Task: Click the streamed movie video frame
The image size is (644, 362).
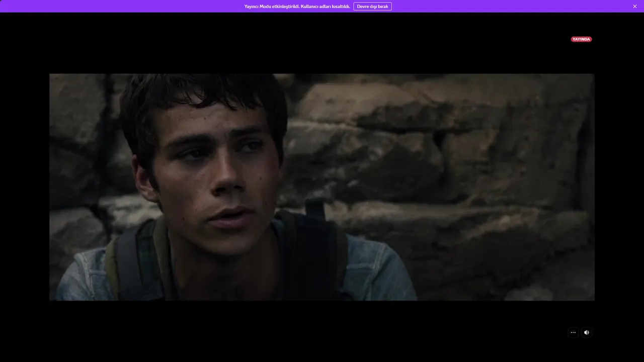Action: 322,187
